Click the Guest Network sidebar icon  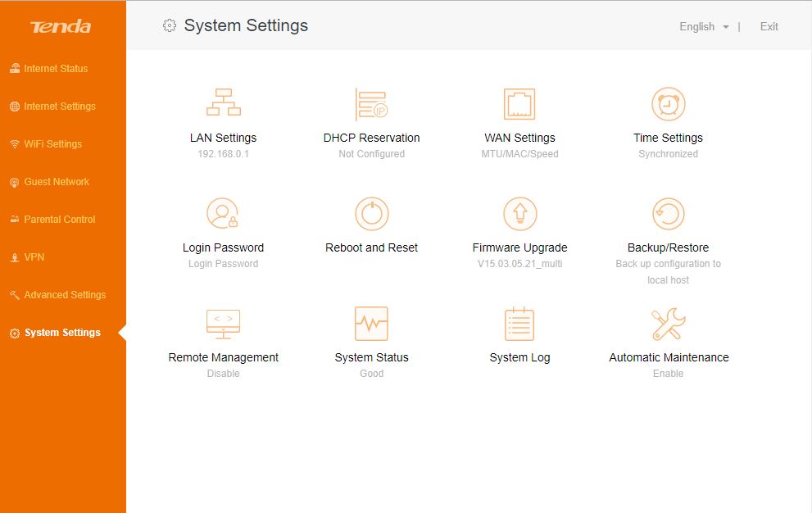pos(15,182)
